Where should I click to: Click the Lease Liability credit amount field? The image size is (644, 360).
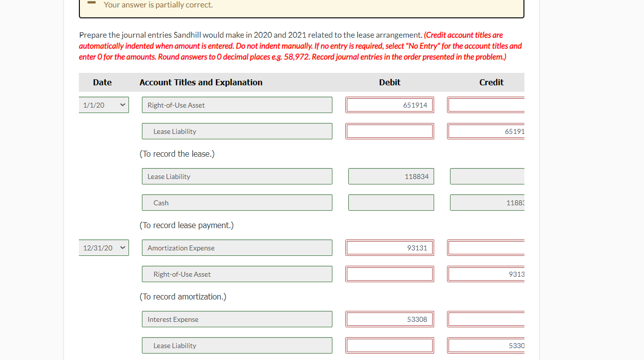point(485,131)
